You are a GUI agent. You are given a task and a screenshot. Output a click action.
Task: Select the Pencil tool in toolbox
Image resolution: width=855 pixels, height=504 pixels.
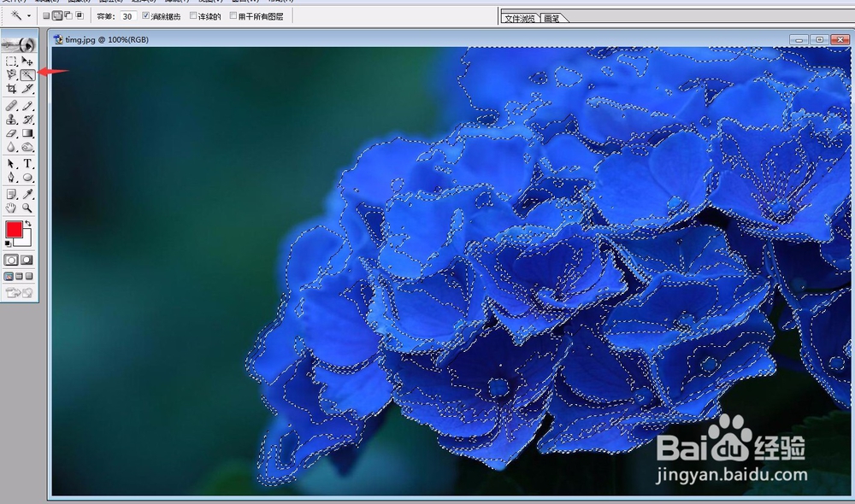(27, 105)
